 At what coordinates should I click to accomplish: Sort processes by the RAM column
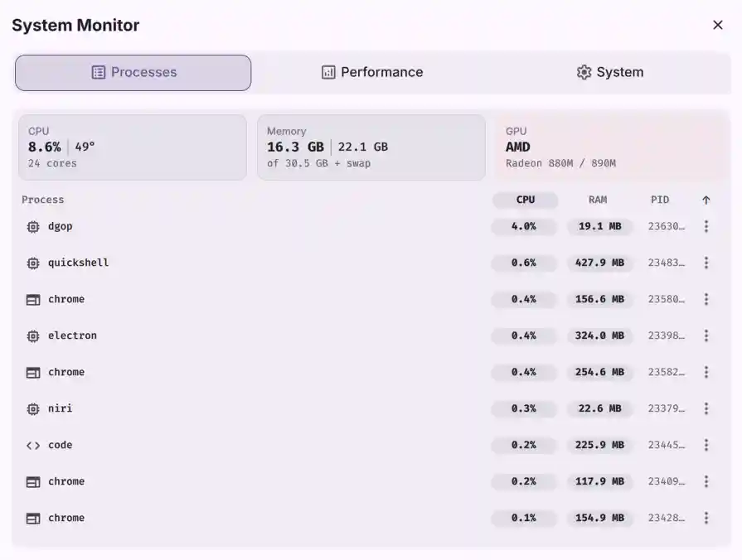pyautogui.click(x=599, y=200)
